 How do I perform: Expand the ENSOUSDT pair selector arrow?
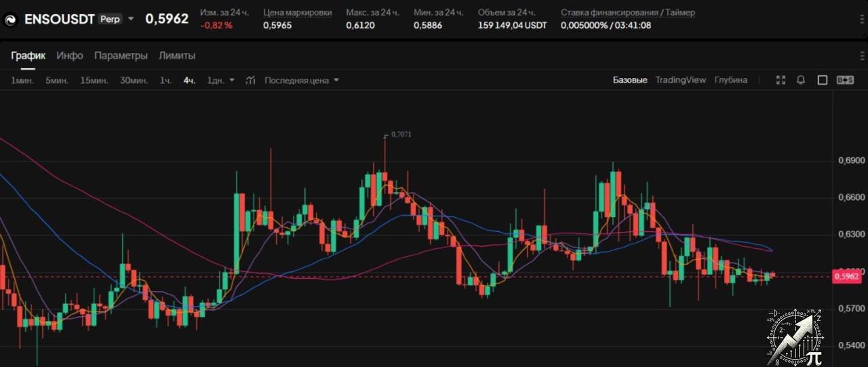point(131,19)
